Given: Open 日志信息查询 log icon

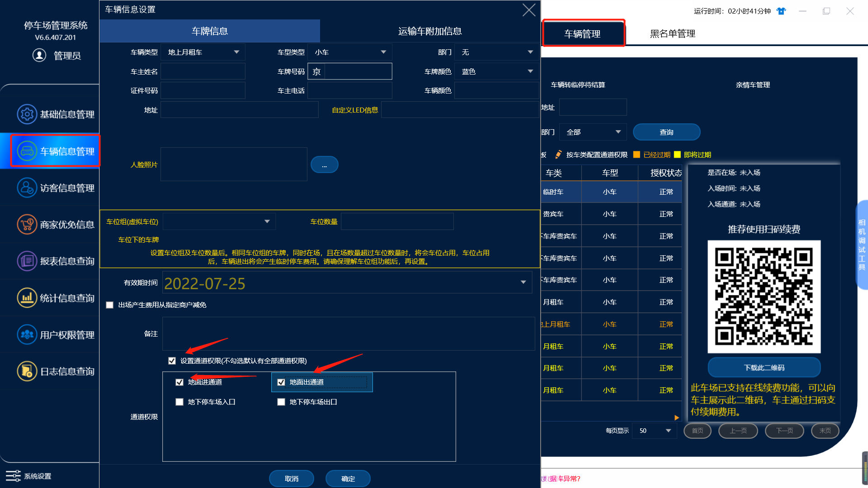Looking at the screenshot, I should [x=27, y=371].
